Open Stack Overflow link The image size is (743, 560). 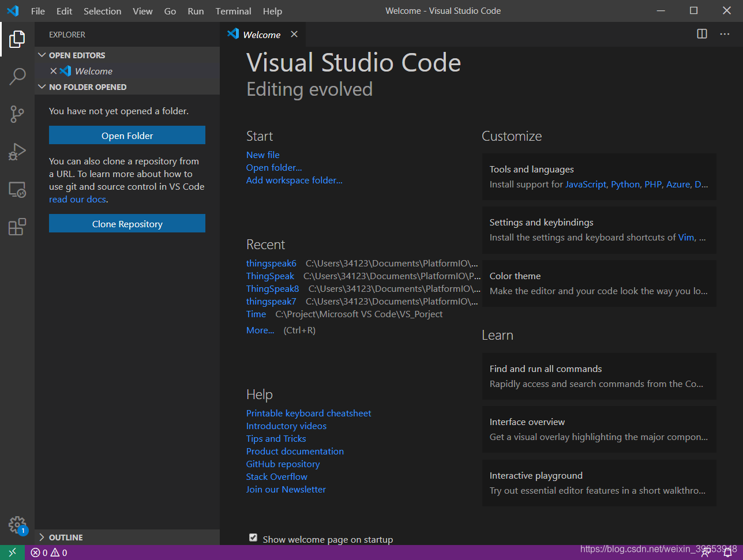[277, 477]
